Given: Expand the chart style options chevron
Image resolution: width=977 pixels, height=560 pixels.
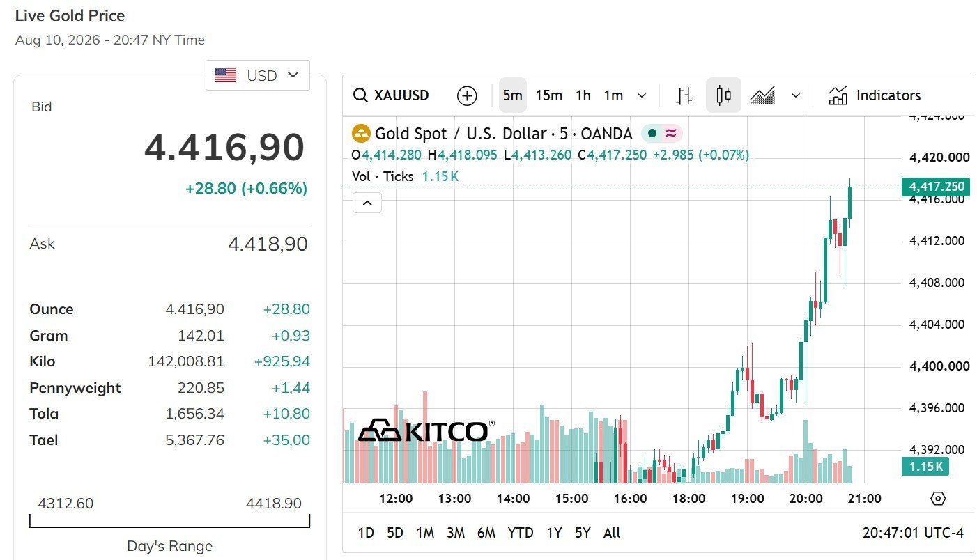Looking at the screenshot, I should point(797,95).
